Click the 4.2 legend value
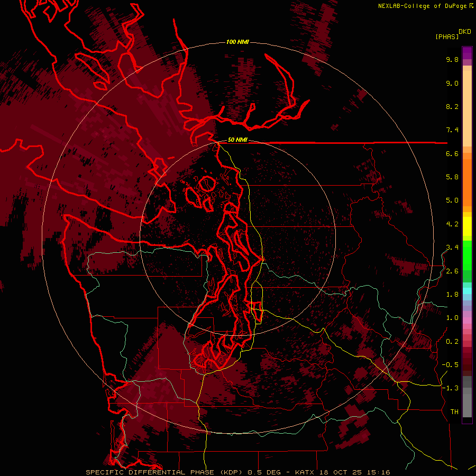 (452, 224)
